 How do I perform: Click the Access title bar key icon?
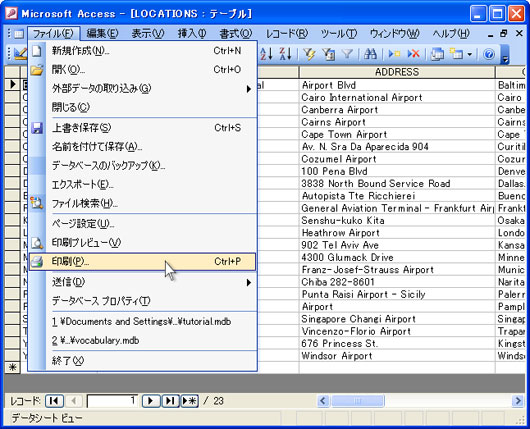[x=11, y=14]
